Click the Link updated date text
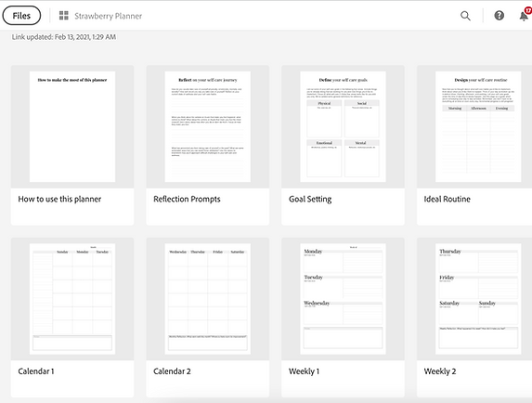This screenshot has width=532, height=403. click(x=64, y=37)
